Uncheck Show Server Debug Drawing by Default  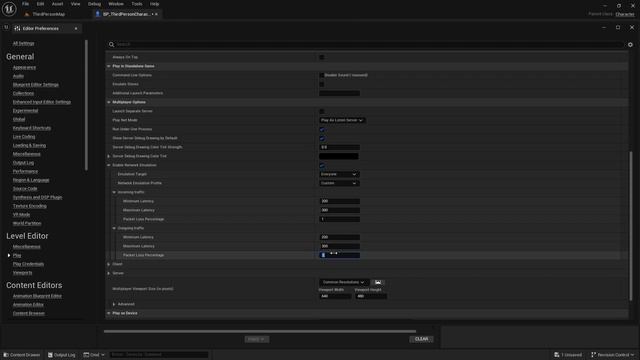[x=322, y=138]
